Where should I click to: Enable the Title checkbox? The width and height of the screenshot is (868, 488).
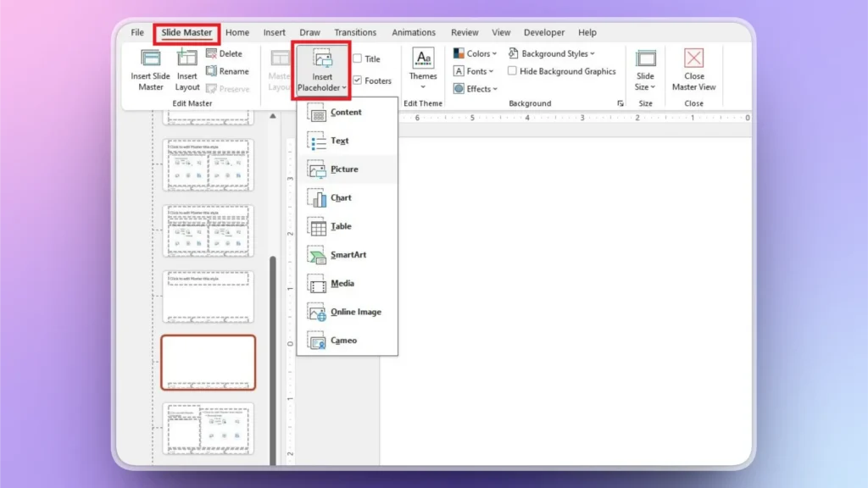click(x=359, y=58)
